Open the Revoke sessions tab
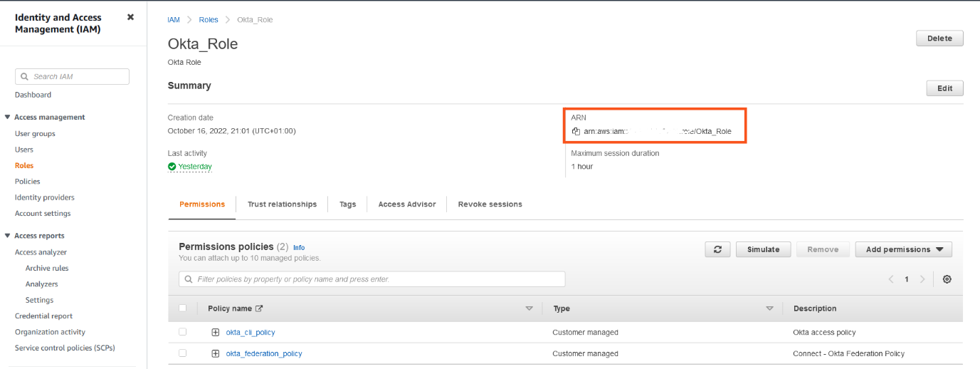Viewport: 980px width, 369px height. point(490,204)
